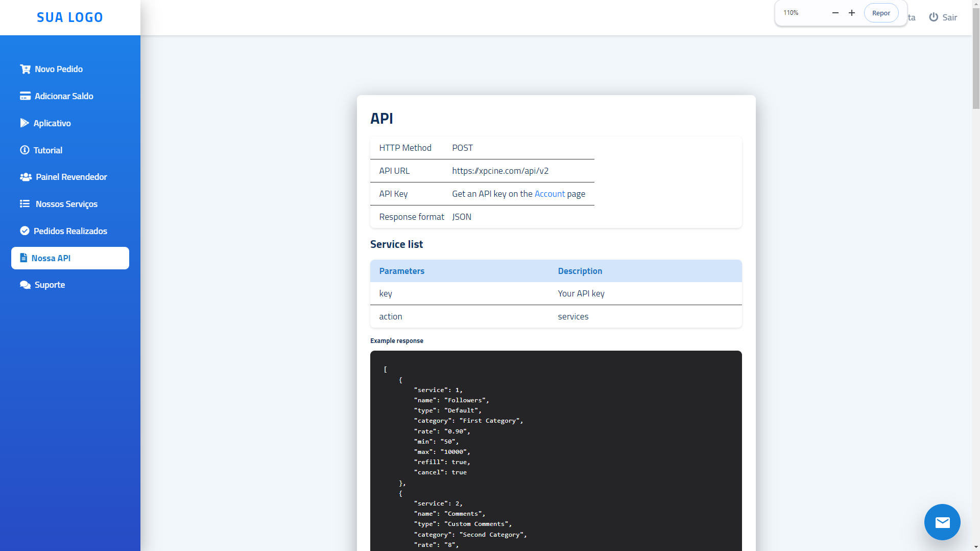Click the Repor zoom reset button
The image size is (980, 551).
click(881, 13)
